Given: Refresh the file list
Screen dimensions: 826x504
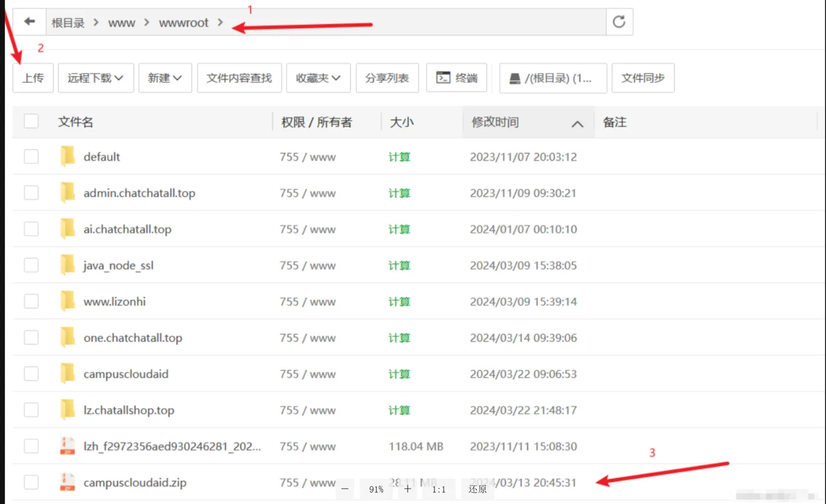Looking at the screenshot, I should pyautogui.click(x=619, y=22).
